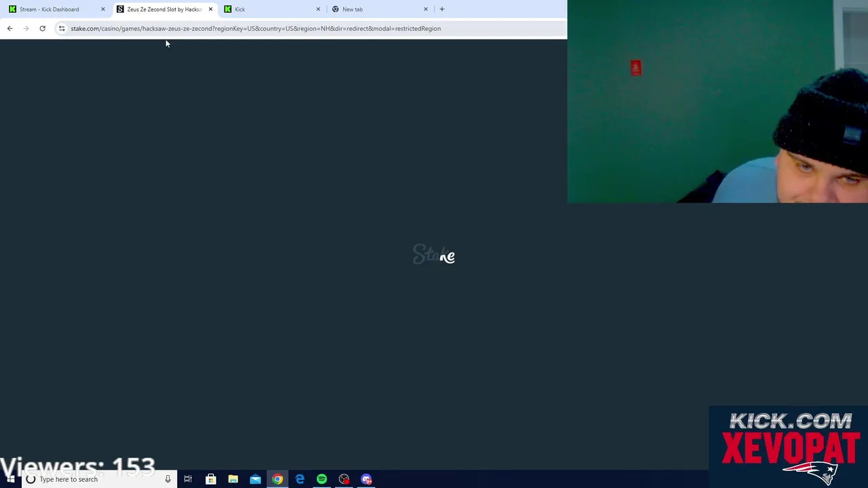The width and height of the screenshot is (868, 488).
Task: Launch Microsoft Store from taskbar
Action: (x=211, y=479)
